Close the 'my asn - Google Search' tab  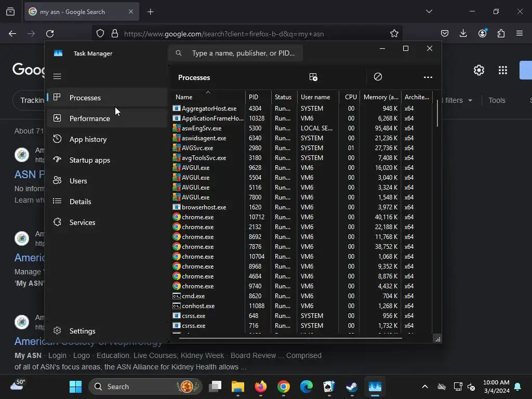click(x=130, y=11)
